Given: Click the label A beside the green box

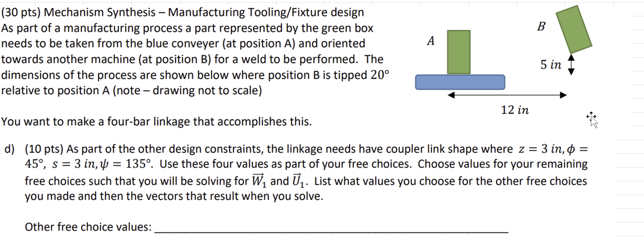Looking at the screenshot, I should pyautogui.click(x=431, y=41).
